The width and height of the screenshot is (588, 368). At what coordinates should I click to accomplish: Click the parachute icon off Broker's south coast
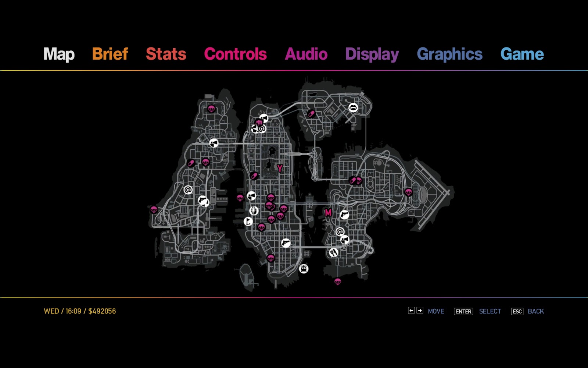pyautogui.click(x=338, y=282)
